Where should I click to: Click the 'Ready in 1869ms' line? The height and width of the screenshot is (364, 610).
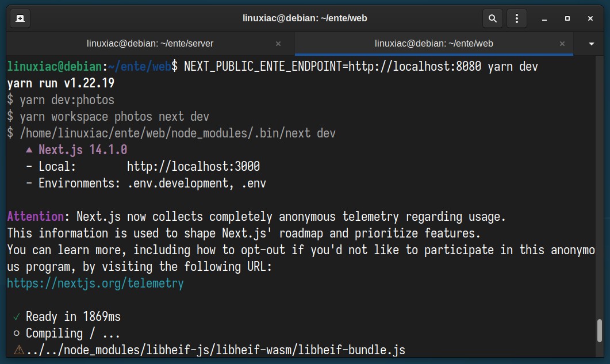click(x=73, y=316)
